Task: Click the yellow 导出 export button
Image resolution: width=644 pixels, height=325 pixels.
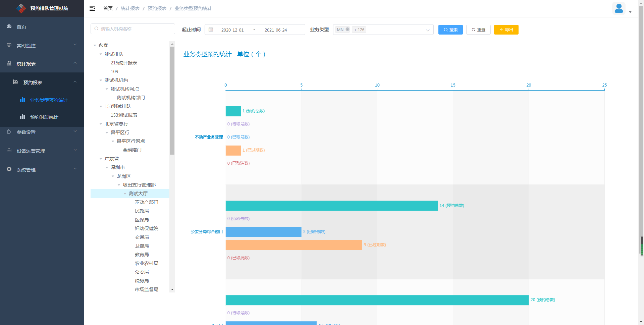Action: 506,30
